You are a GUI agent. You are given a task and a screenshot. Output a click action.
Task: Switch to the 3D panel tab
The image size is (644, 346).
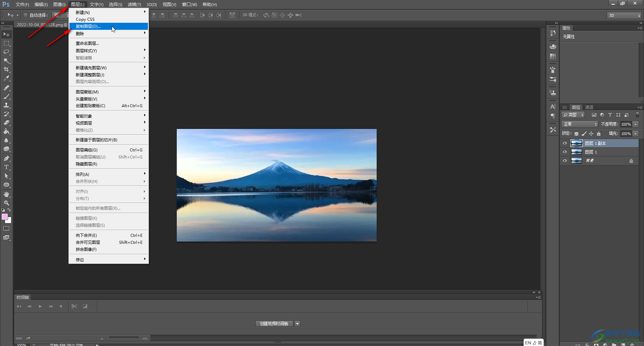tap(565, 108)
